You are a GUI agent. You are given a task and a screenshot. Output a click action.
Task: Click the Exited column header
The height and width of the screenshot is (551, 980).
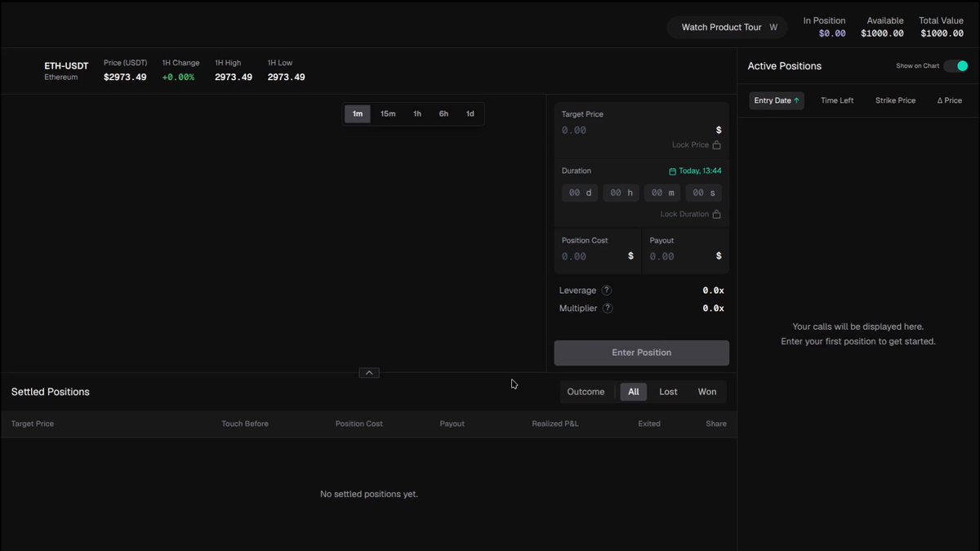pos(649,424)
